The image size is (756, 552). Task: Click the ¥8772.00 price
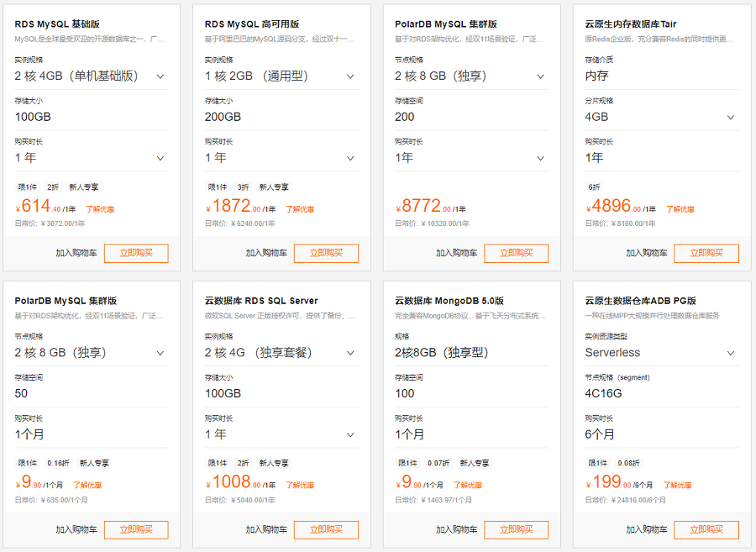click(431, 207)
